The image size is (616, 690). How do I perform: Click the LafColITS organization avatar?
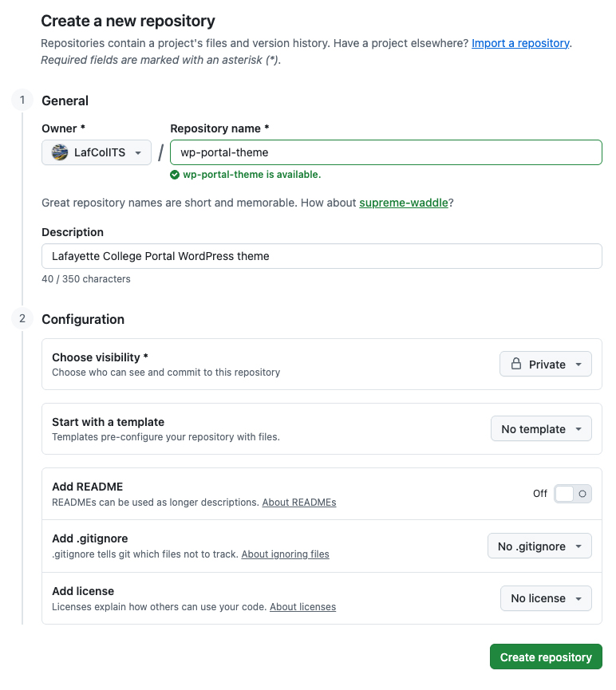point(60,152)
